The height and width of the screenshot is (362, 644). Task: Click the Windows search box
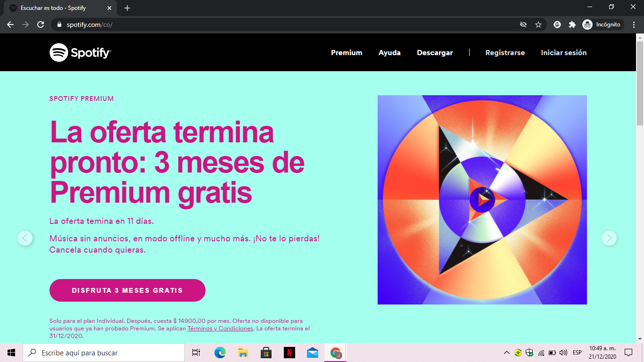click(104, 353)
